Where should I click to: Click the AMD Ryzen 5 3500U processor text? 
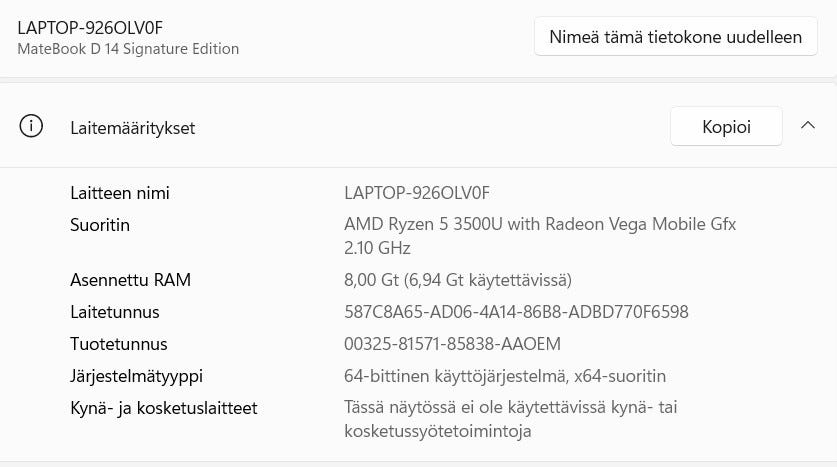tap(540, 225)
